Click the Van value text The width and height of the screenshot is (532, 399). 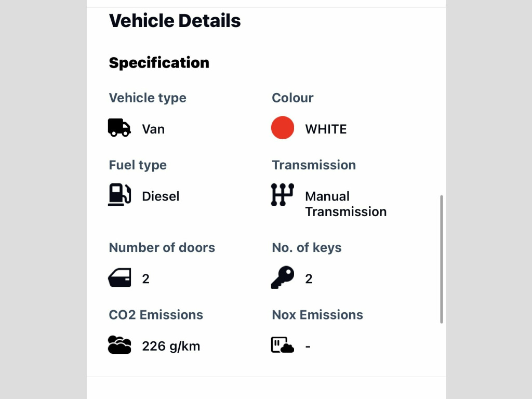[x=153, y=129]
